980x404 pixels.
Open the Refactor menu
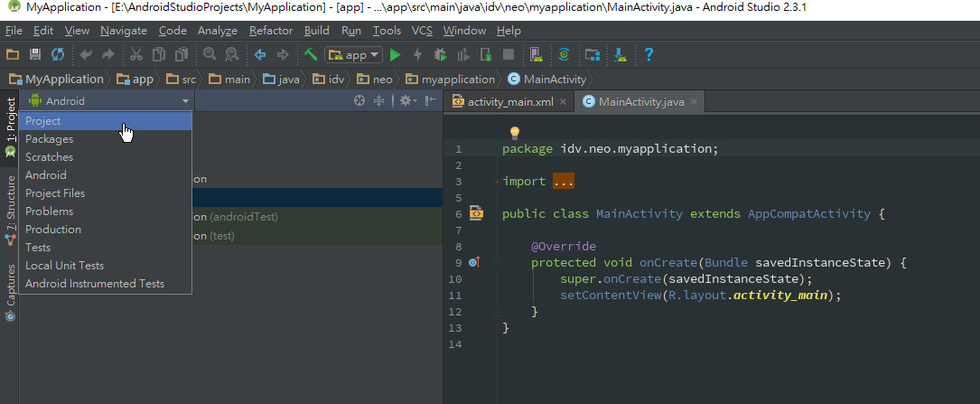(271, 31)
